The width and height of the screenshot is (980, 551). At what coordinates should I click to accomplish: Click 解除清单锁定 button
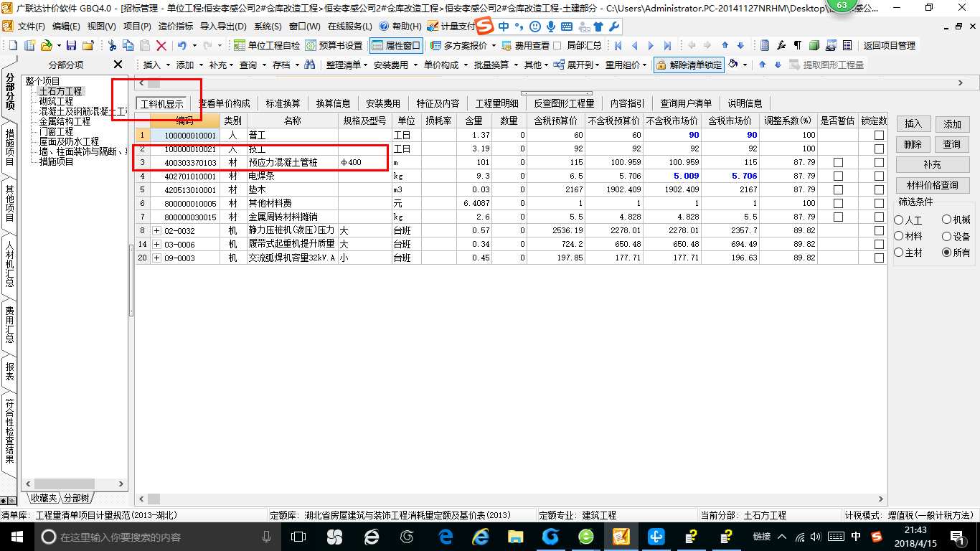click(689, 65)
